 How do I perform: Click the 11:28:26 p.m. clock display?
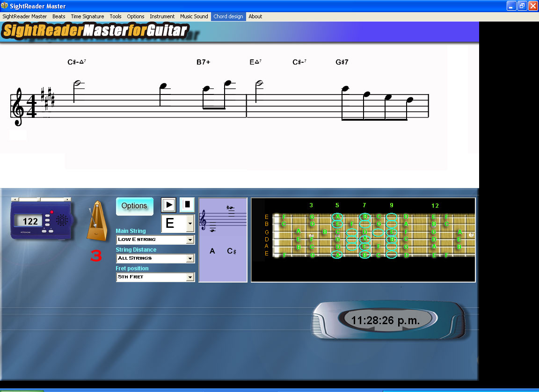(x=386, y=320)
